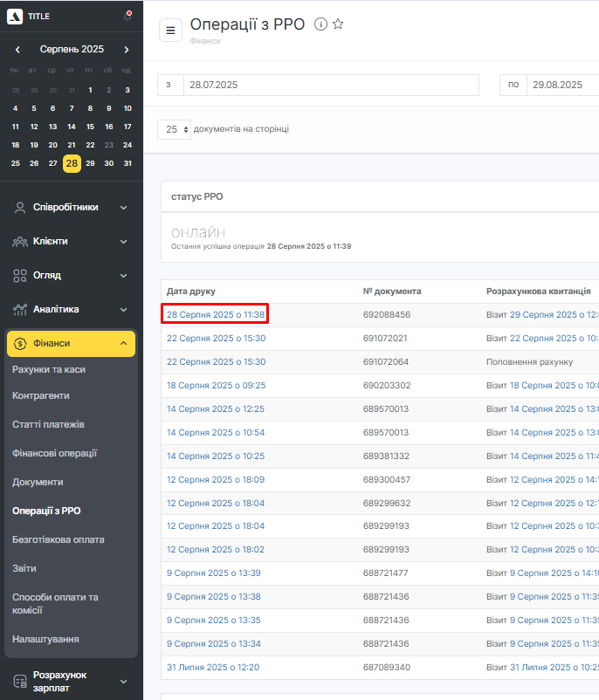Collapse the Фінанси sidebar section

[x=123, y=344]
